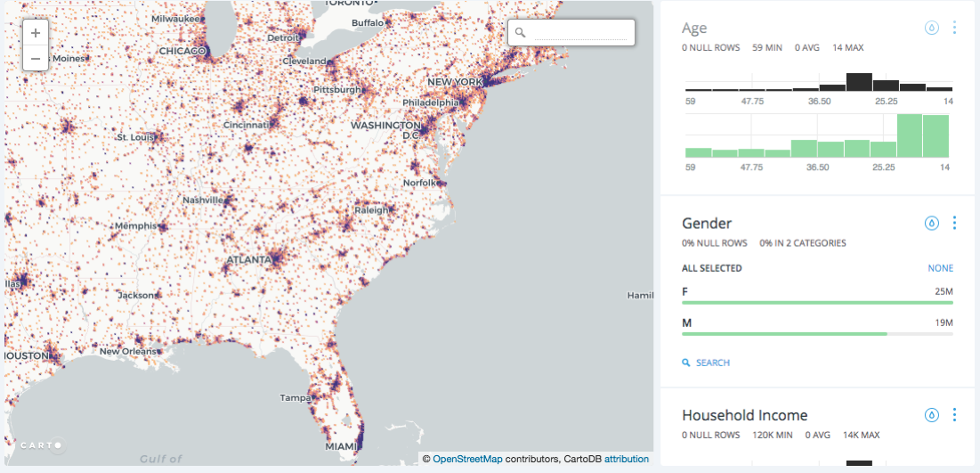Toggle the F gender category
Image resolution: width=980 pixels, height=473 pixels.
coord(686,292)
